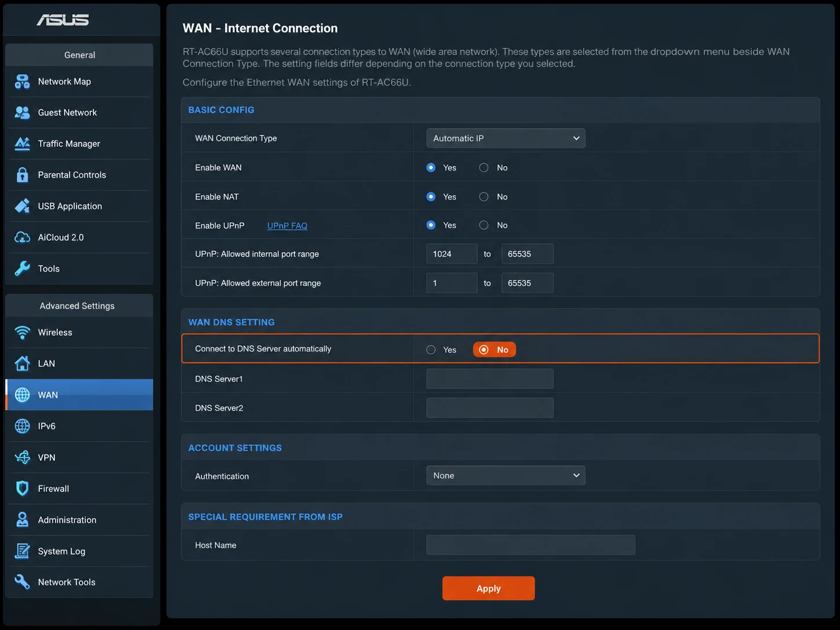This screenshot has height=630, width=840.
Task: Open the USB Application icon
Action: 22,206
